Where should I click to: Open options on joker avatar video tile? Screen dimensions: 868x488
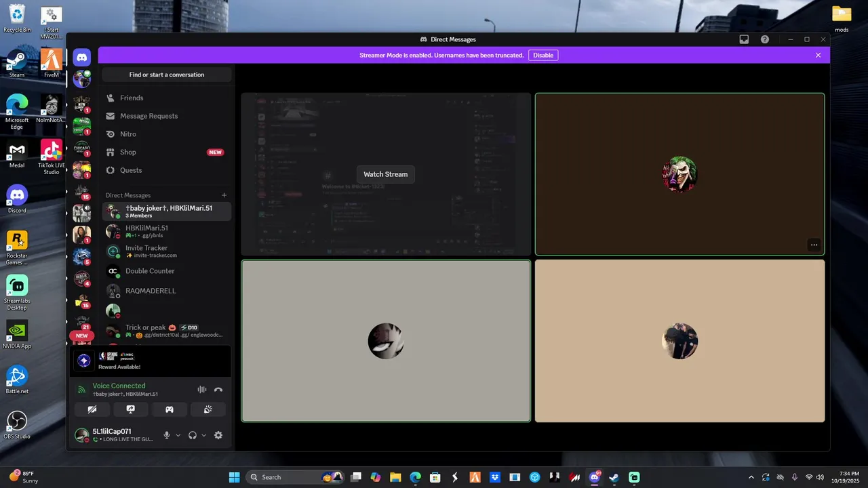[x=814, y=245]
